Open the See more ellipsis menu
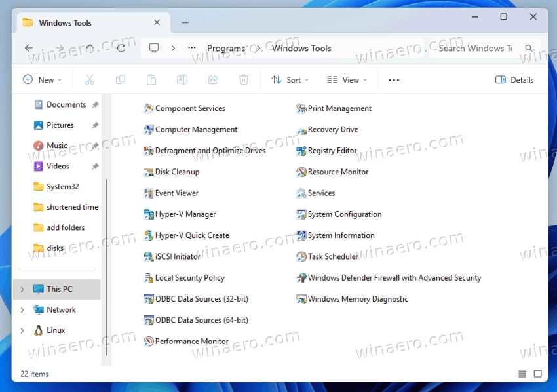The width and height of the screenshot is (557, 392). coord(394,80)
